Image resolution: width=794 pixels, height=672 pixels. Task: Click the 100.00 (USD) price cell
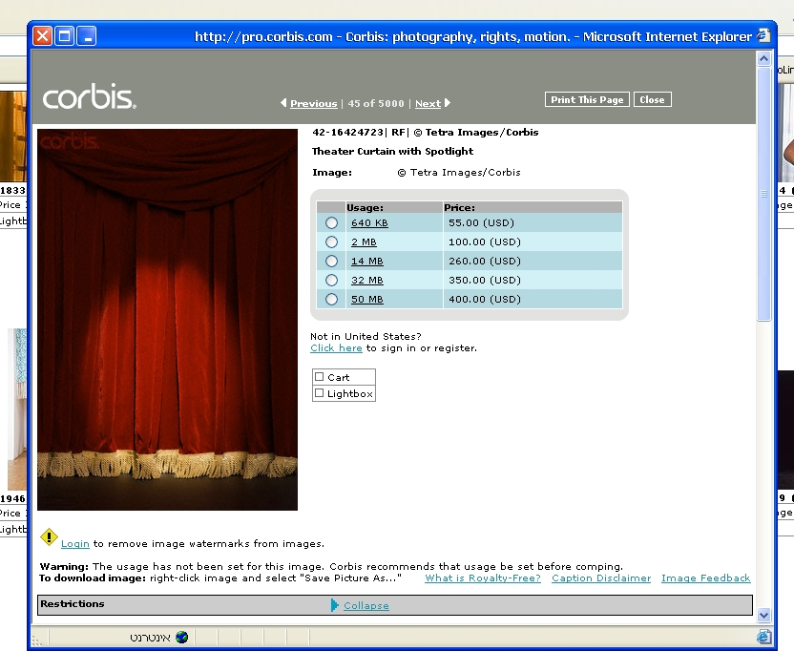pos(533,242)
